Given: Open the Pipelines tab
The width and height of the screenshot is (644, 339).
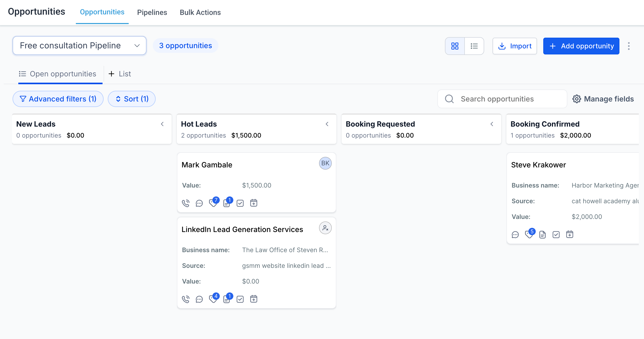Looking at the screenshot, I should pos(152,12).
